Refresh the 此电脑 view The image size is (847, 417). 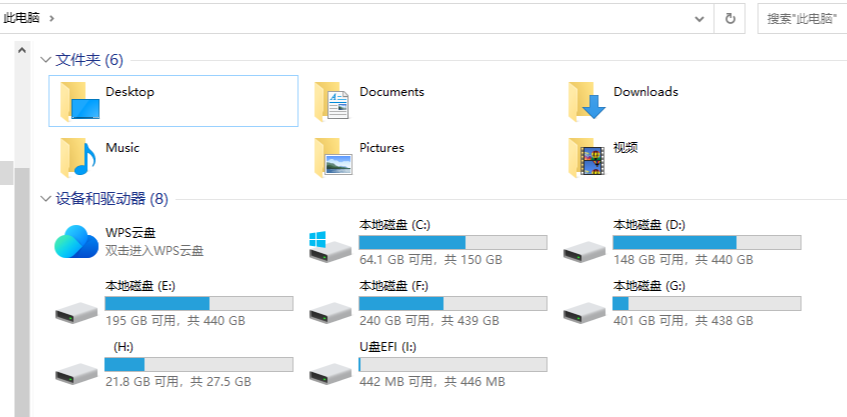(x=730, y=19)
